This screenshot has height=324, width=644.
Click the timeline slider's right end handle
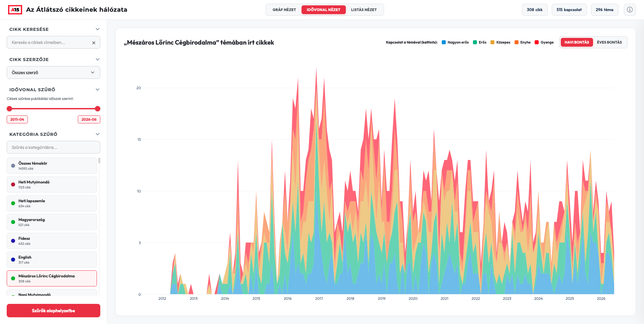coord(98,109)
